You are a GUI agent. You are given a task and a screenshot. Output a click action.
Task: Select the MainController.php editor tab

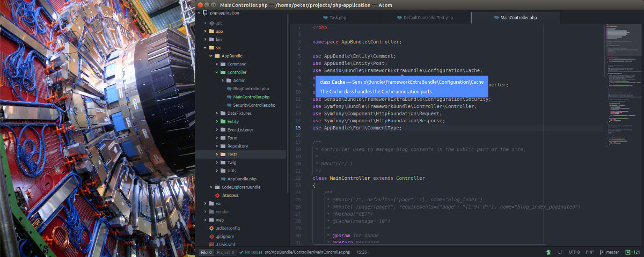pos(516,18)
